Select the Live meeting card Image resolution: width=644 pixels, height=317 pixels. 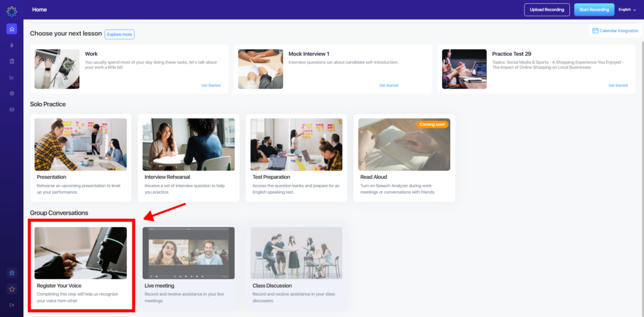coord(189,264)
